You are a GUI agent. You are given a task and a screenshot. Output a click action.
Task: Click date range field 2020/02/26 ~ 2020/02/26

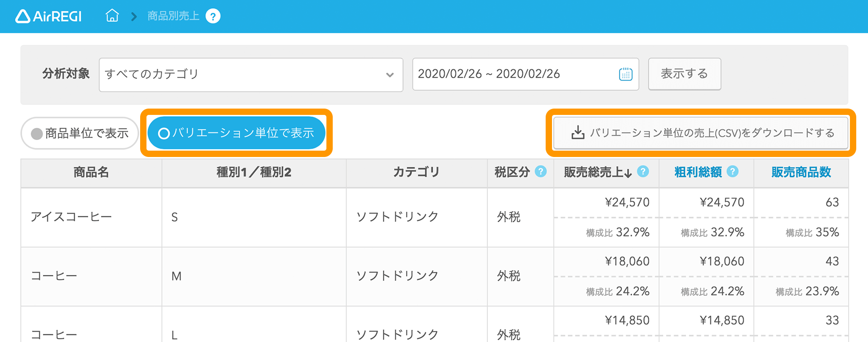(x=525, y=74)
